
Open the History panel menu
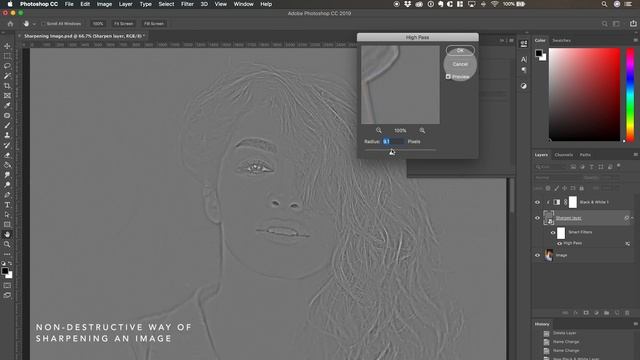pyautogui.click(x=635, y=324)
